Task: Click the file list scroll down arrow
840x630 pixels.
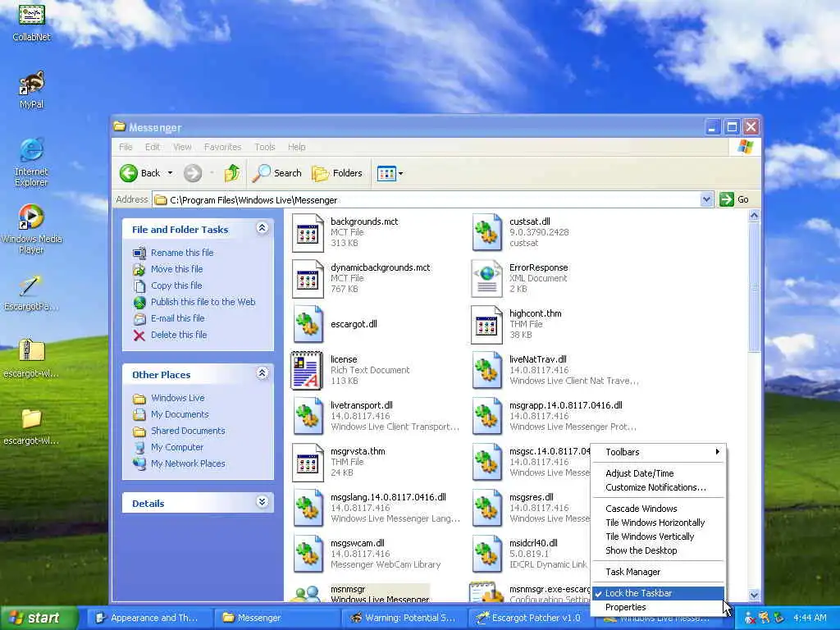Action: [x=754, y=595]
